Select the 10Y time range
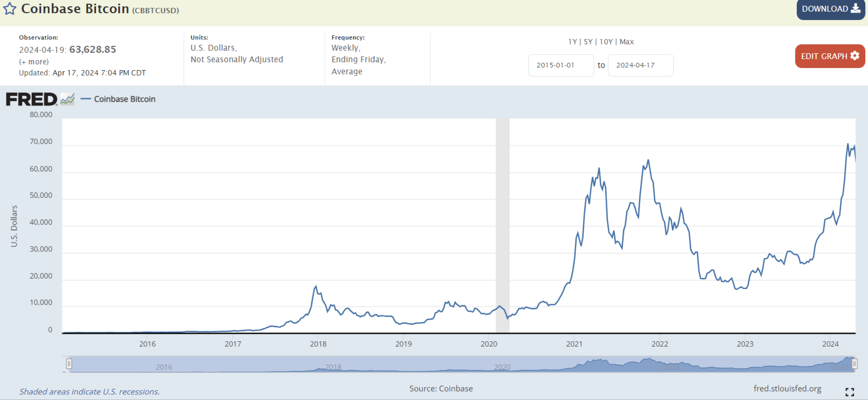868x400 pixels. (x=606, y=42)
